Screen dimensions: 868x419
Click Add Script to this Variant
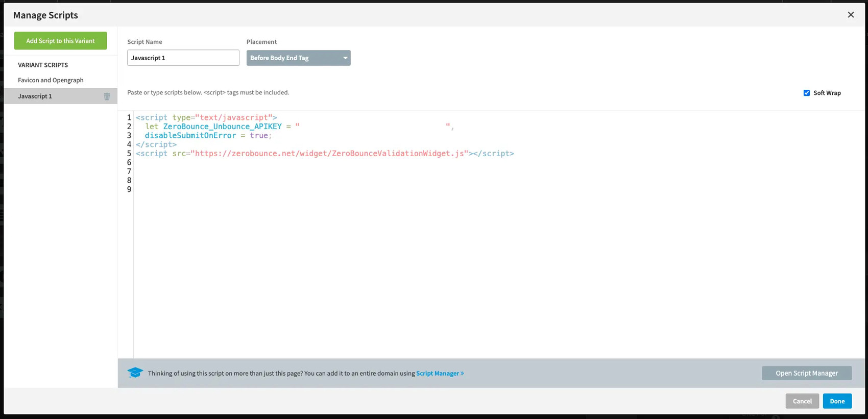pos(60,41)
